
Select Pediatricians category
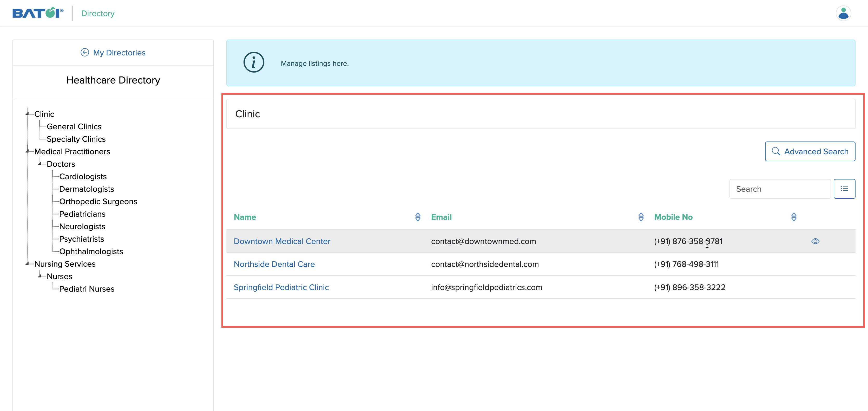click(82, 214)
